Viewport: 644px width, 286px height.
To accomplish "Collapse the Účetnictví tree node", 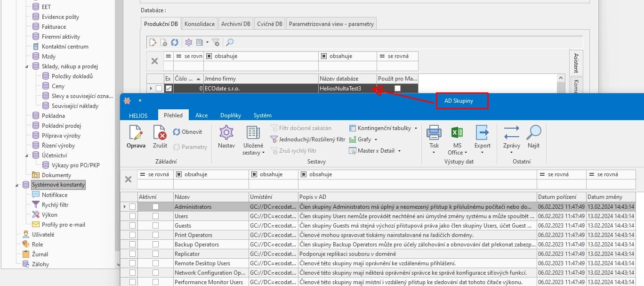I will click(27, 155).
